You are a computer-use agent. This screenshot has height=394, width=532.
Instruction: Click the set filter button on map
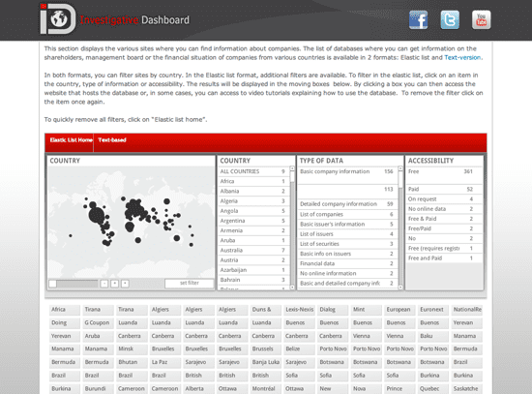[190, 283]
